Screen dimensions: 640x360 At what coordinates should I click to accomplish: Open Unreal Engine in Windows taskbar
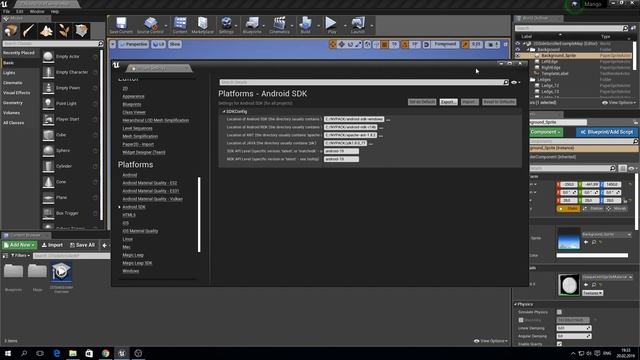[x=122, y=353]
